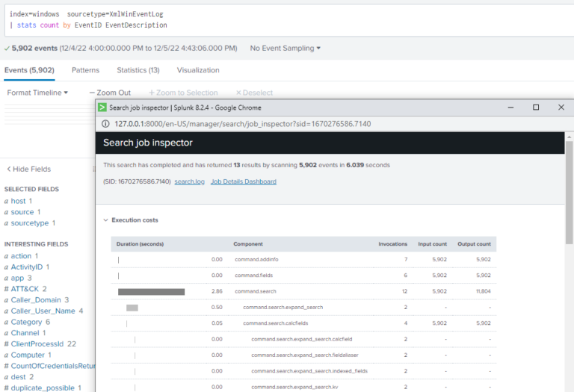574x392 pixels.
Task: Select the source field
Action: pos(22,212)
